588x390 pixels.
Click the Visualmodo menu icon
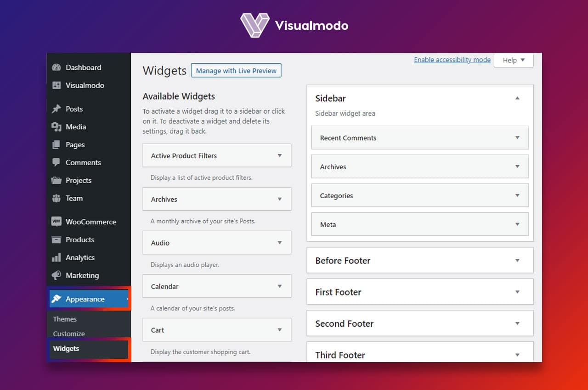pos(57,85)
